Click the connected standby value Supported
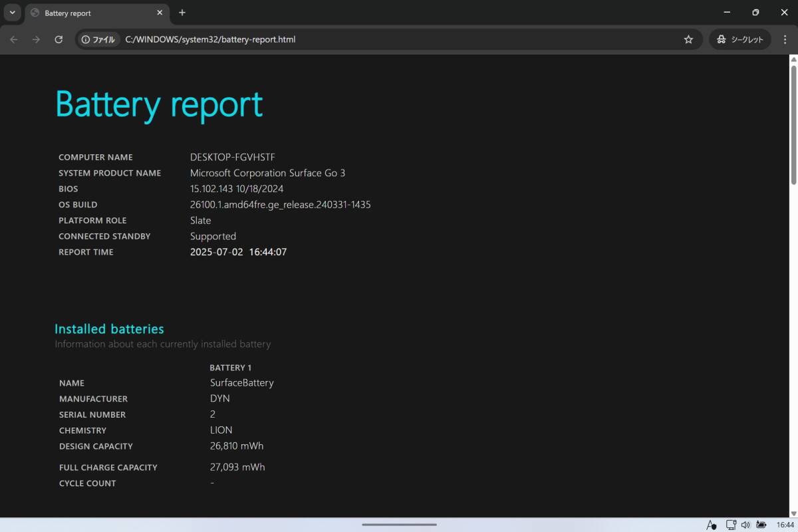The image size is (798, 532). (213, 236)
